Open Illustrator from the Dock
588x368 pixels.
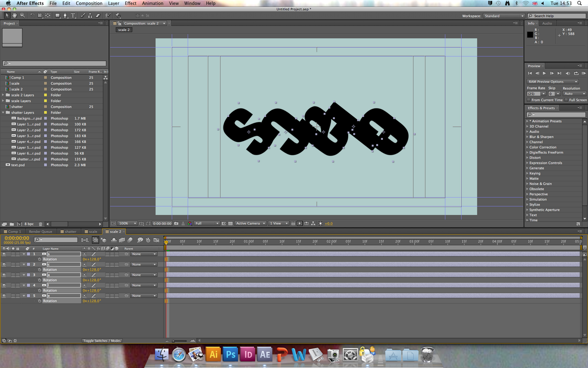[x=214, y=354]
